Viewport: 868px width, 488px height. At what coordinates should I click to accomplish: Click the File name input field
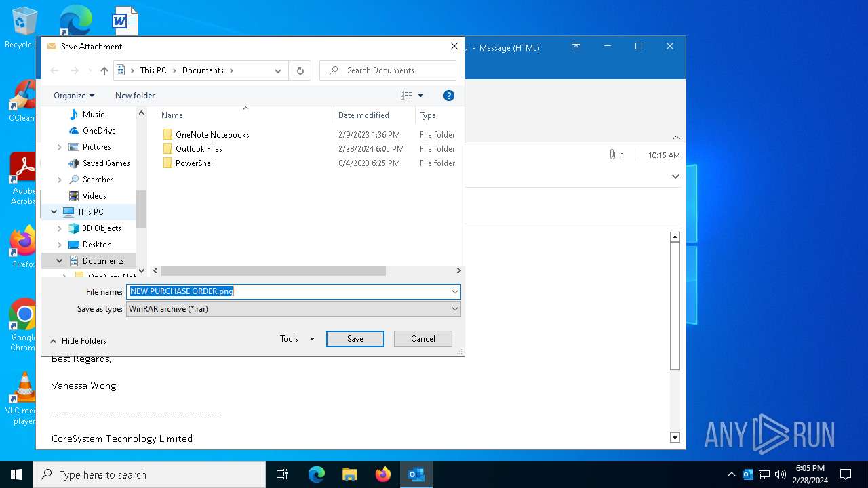coord(288,291)
